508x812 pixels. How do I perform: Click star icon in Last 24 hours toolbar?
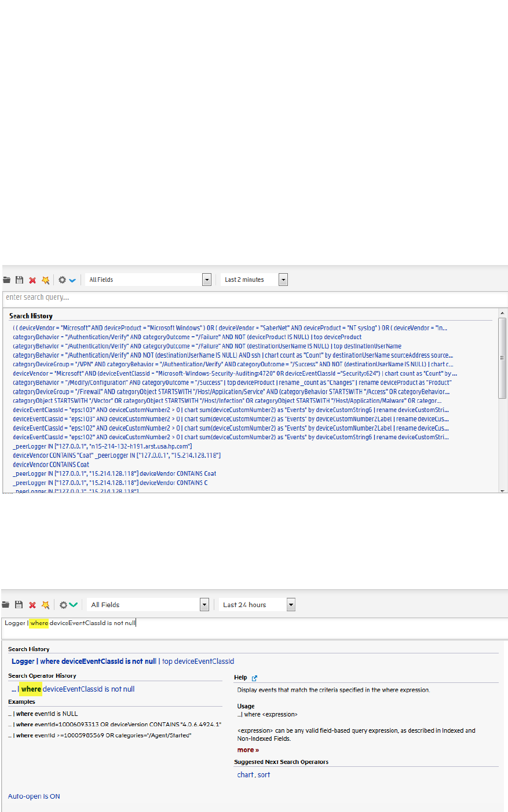pos(45,605)
